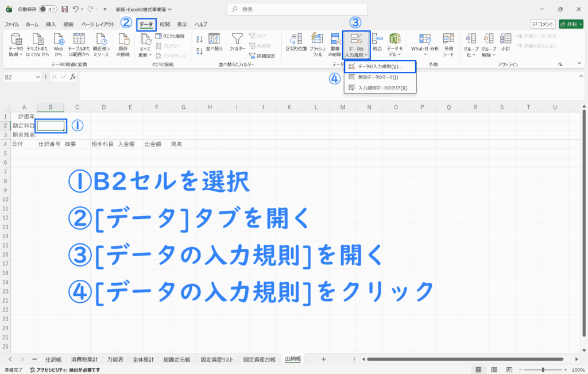Open the 校閲 ribbon tab
Image resolution: width=588 pixels, height=374 pixels.
[165, 24]
